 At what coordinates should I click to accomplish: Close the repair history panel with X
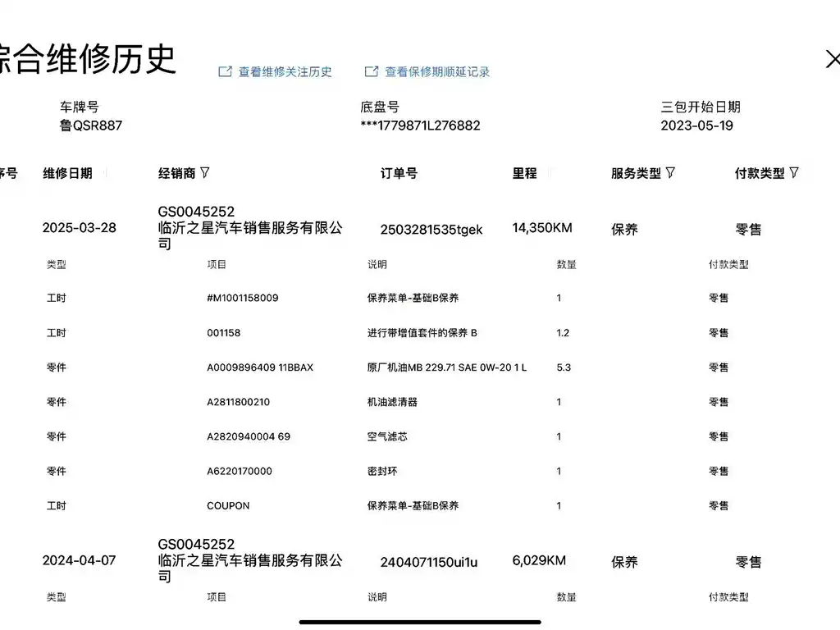[832, 59]
